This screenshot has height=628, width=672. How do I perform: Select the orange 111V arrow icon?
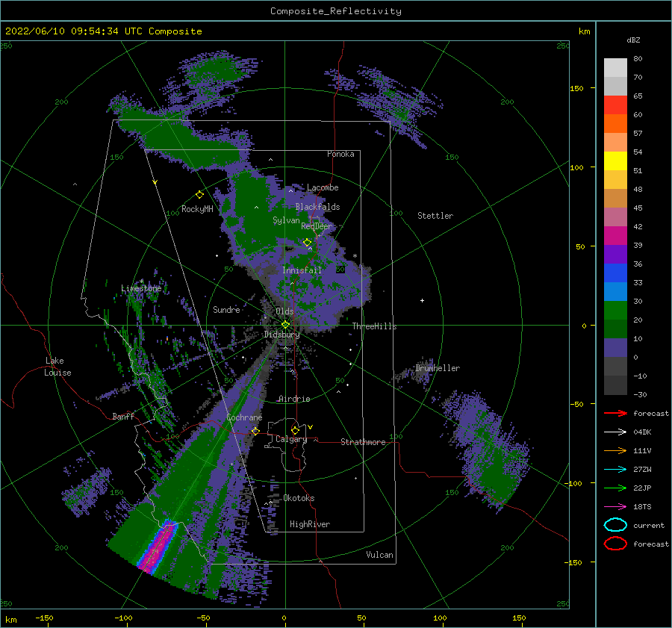tap(615, 450)
